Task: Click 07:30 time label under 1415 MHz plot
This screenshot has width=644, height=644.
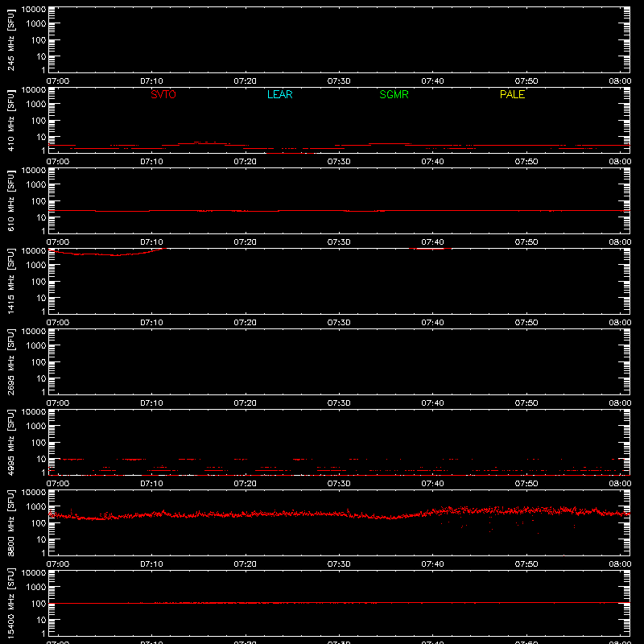Action: click(x=339, y=323)
